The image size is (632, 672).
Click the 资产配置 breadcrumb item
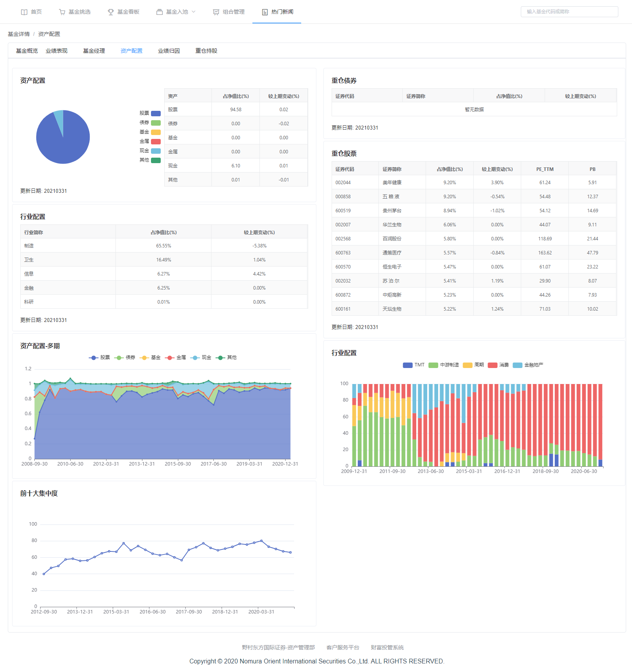(x=49, y=34)
